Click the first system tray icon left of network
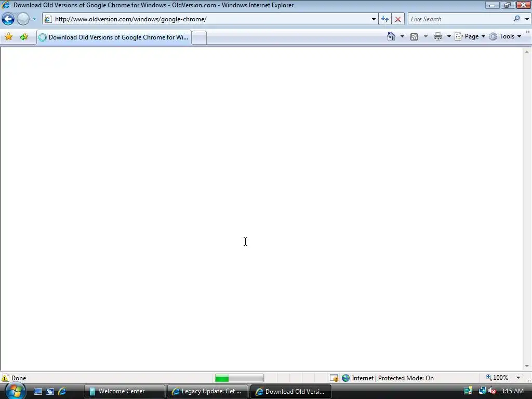 tap(468, 391)
